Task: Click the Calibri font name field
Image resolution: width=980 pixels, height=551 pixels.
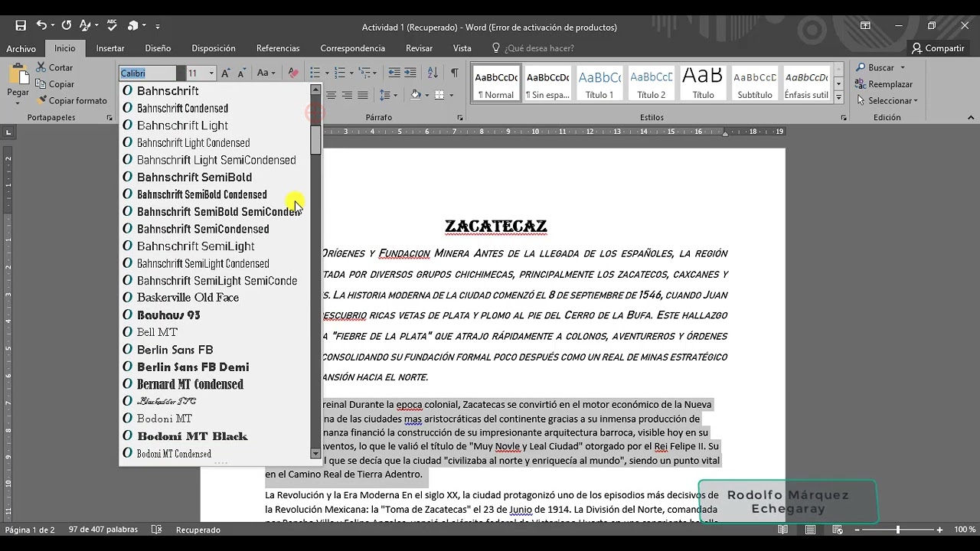Action: (x=149, y=73)
